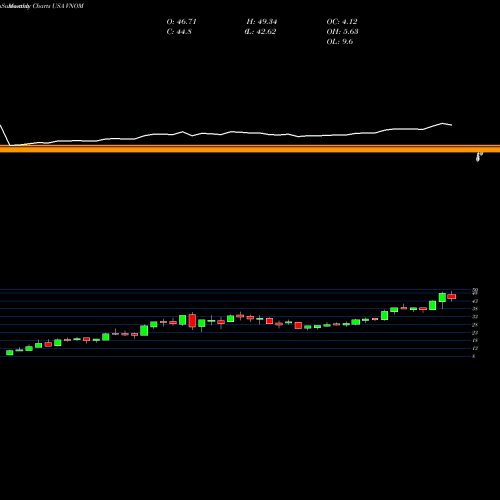The width and height of the screenshot is (500, 500).
Task: Click the "OC: 4.12" statistic
Action: (342, 22)
